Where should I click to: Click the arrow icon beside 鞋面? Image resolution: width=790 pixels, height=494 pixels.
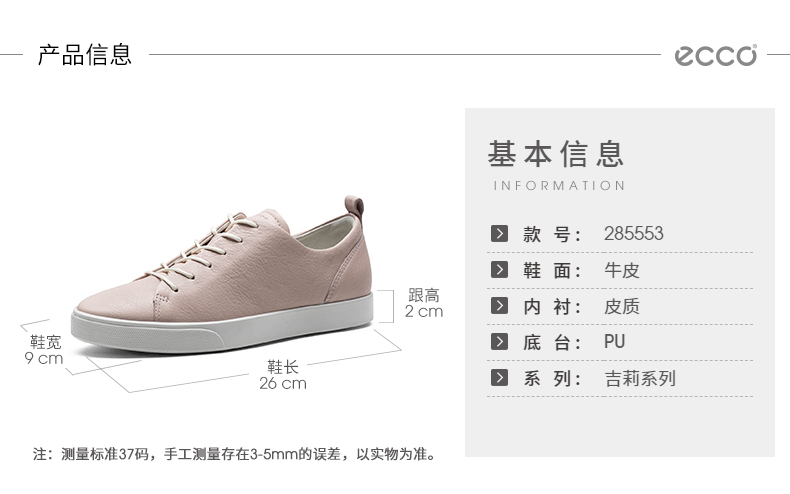point(499,270)
